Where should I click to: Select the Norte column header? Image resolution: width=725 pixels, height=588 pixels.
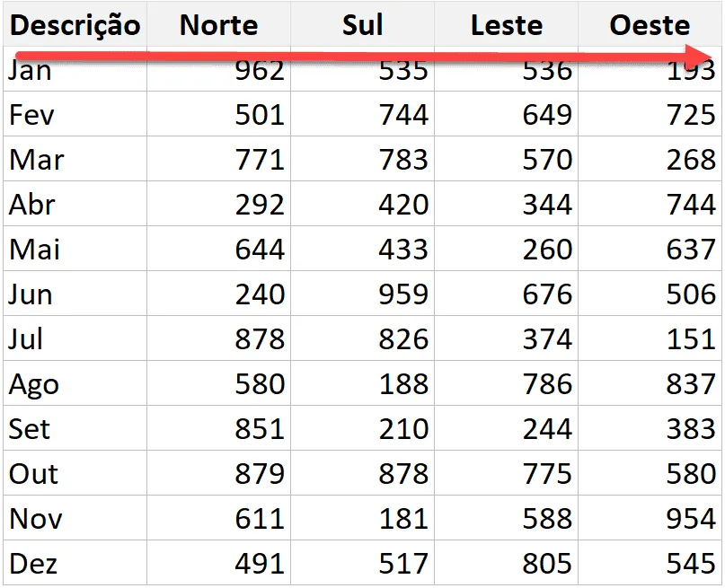pyautogui.click(x=218, y=24)
